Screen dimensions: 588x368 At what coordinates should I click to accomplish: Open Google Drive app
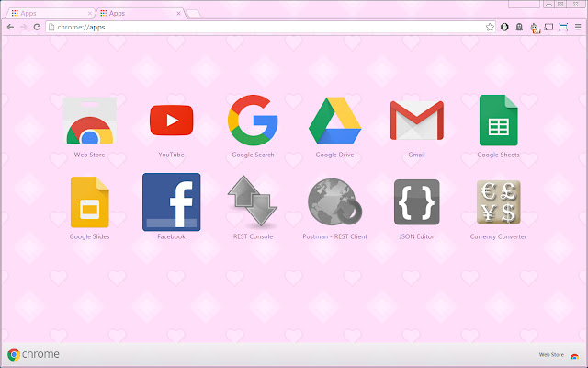(x=334, y=121)
